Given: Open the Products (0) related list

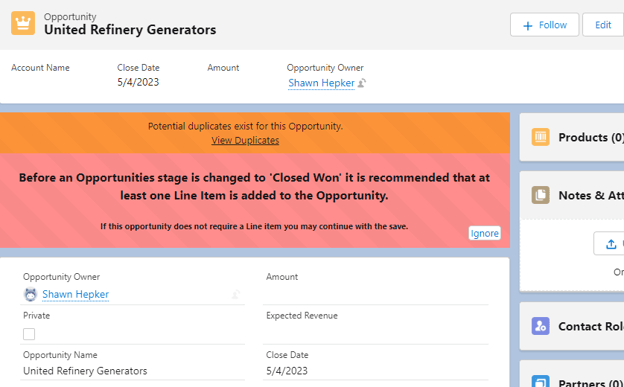Looking at the screenshot, I should 591,137.
